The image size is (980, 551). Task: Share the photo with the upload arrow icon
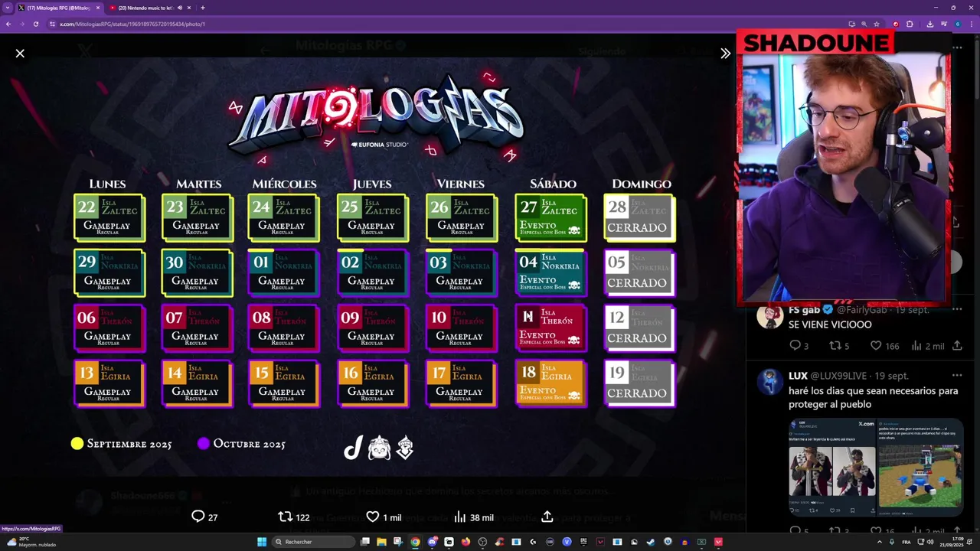pos(547,517)
